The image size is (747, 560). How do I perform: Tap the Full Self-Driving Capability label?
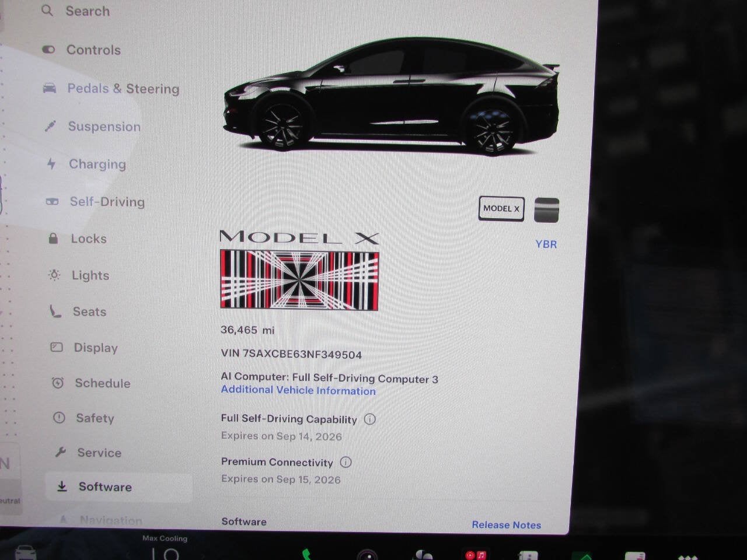pyautogui.click(x=289, y=419)
